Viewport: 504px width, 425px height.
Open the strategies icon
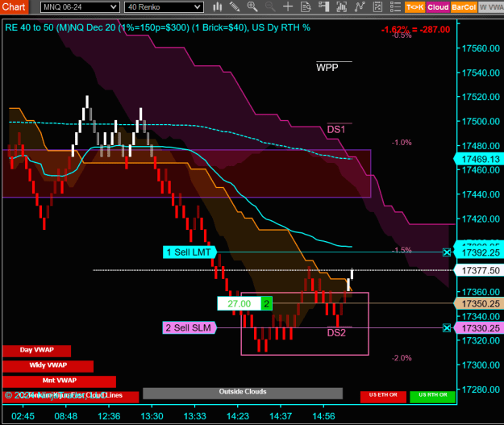377,6
